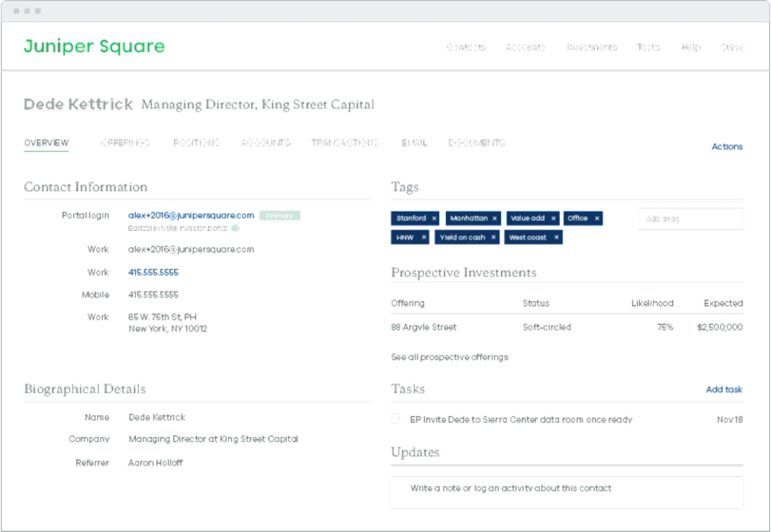Remove the Stanford tag
This screenshot has height=532, width=771.
434,218
